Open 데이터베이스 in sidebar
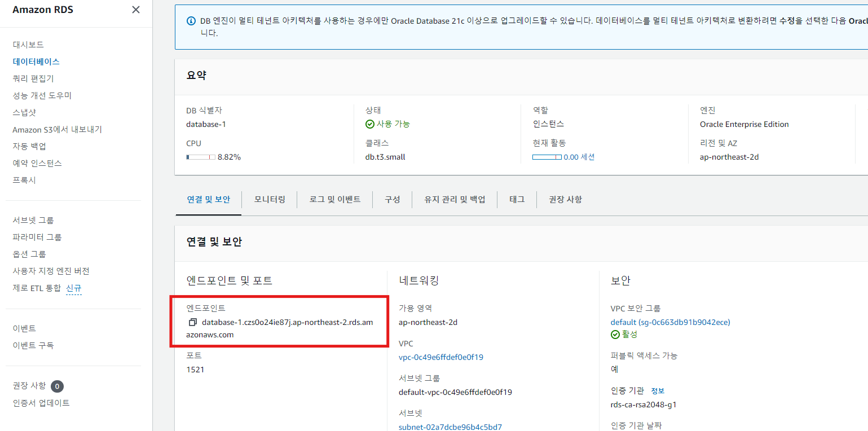 tap(36, 61)
